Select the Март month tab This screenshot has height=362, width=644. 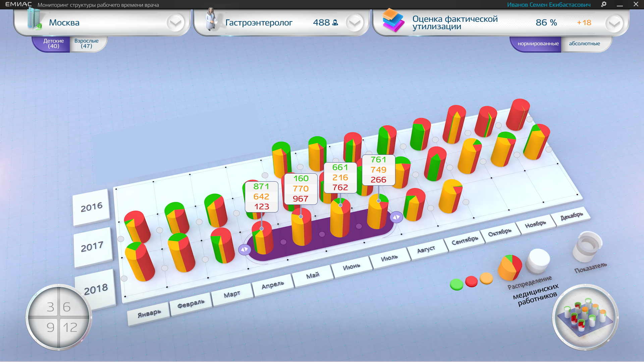click(x=232, y=294)
